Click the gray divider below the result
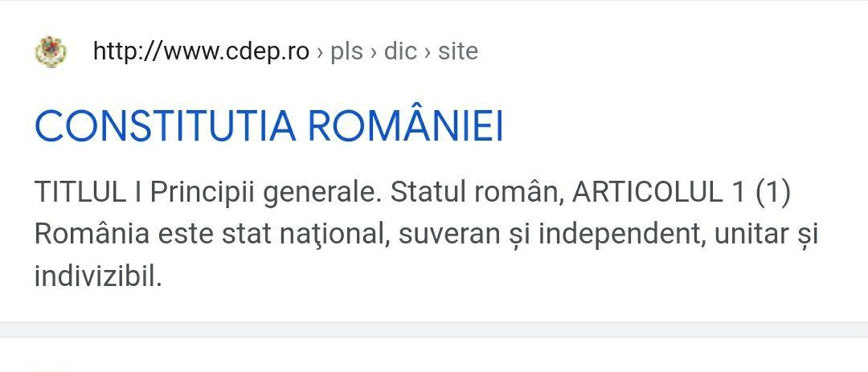The image size is (868, 372). coord(434,329)
